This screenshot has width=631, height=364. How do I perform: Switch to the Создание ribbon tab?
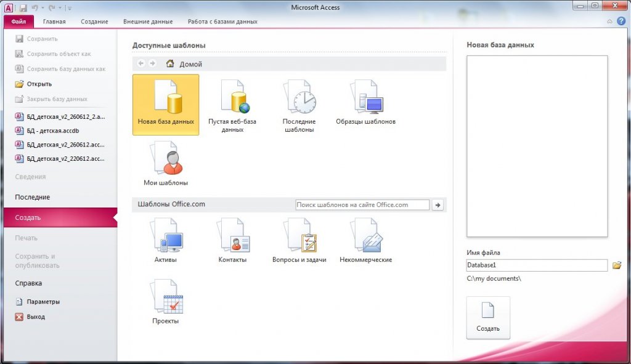click(x=94, y=22)
